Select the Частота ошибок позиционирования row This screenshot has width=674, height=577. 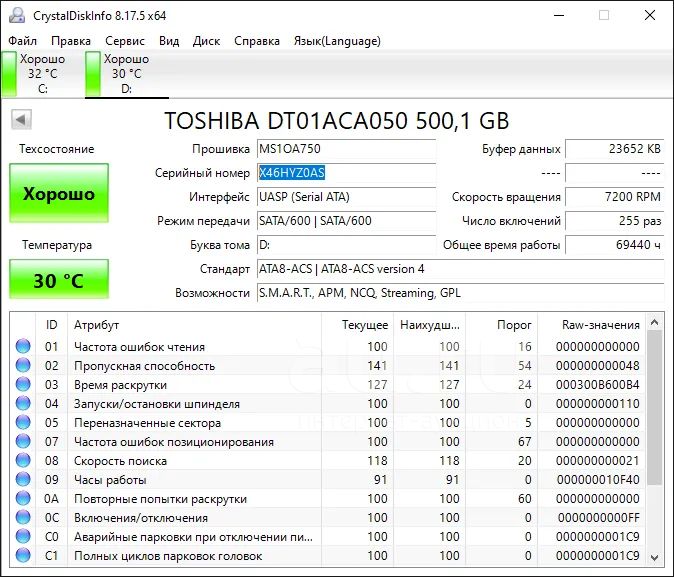click(328, 441)
